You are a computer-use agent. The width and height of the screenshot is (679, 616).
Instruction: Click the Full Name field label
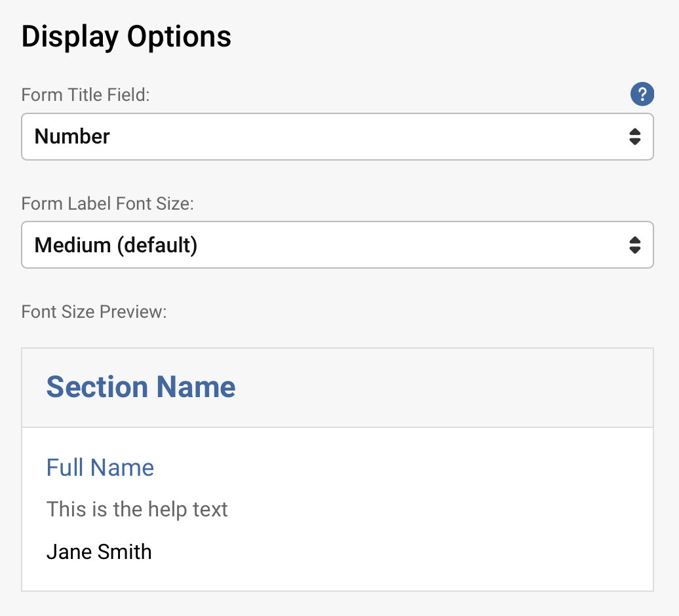(100, 467)
